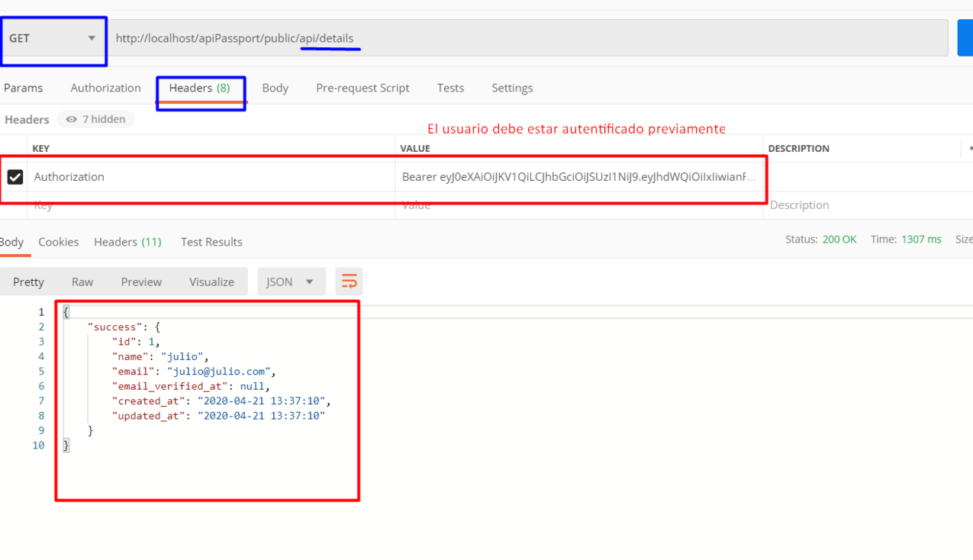This screenshot has width=973, height=560.
Task: Open the Authorization request tab
Action: pos(105,88)
